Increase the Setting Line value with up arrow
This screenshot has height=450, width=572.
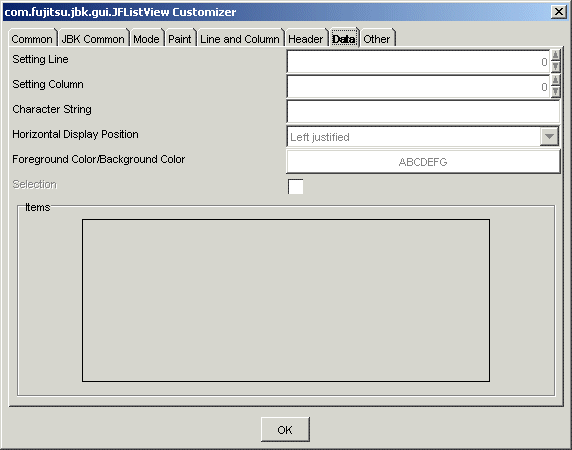pos(555,55)
